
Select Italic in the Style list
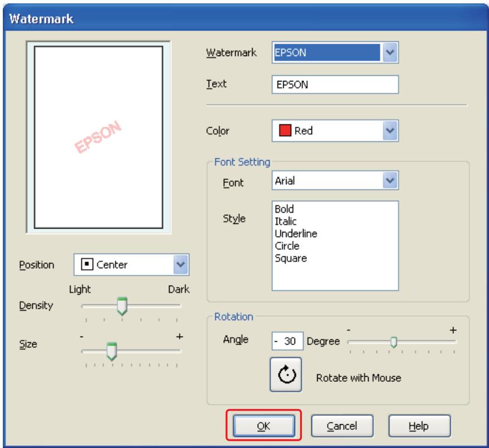(x=285, y=221)
